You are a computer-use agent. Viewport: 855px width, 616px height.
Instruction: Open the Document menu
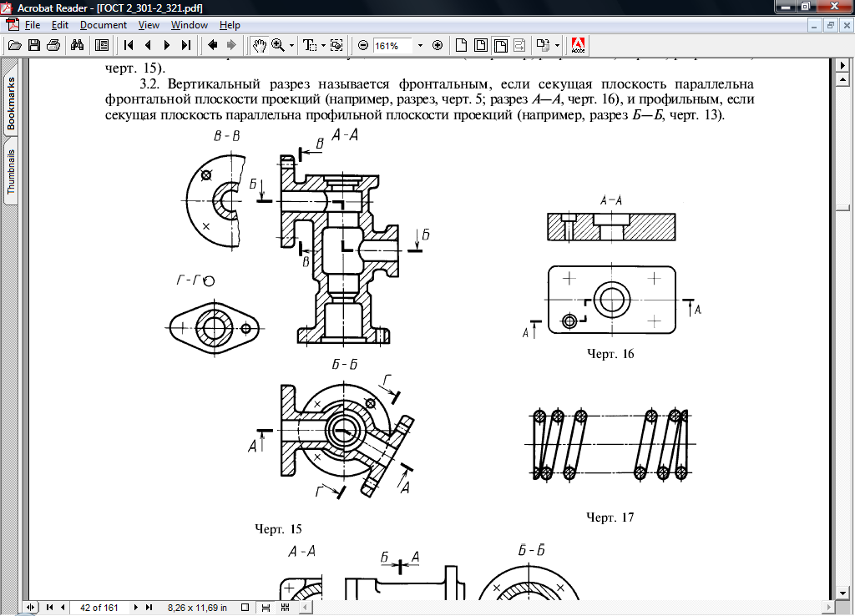[103, 25]
